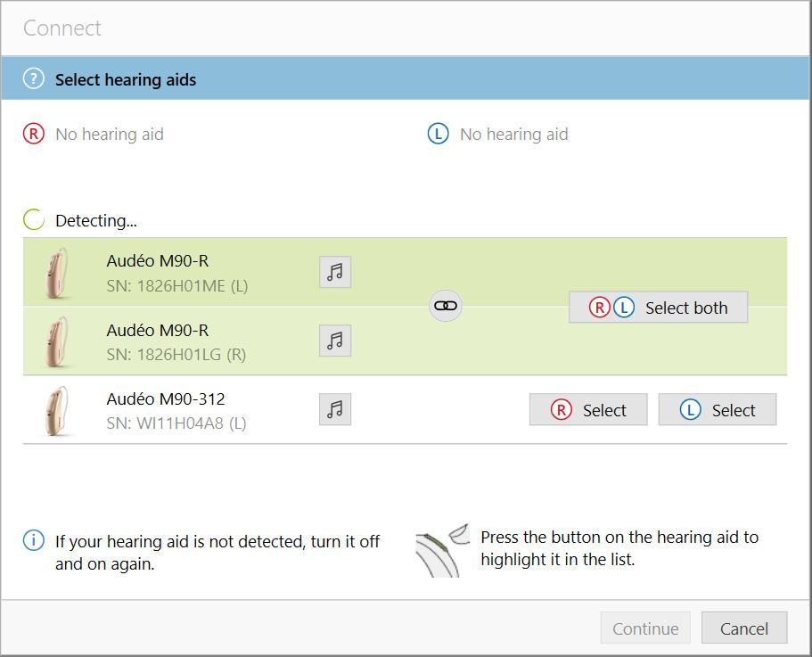Select both paired hearing aids
812x657 pixels.
658,308
